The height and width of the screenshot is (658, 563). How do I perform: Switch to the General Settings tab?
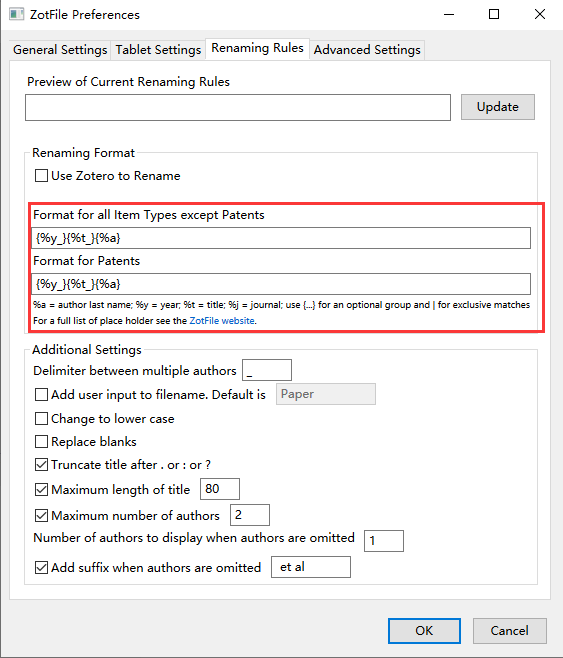60,50
